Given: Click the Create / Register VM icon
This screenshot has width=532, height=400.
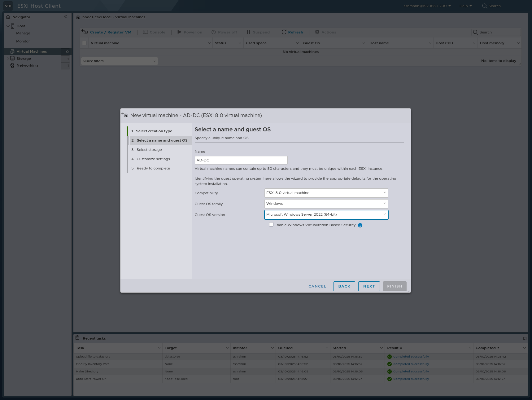Looking at the screenshot, I should [x=84, y=32].
